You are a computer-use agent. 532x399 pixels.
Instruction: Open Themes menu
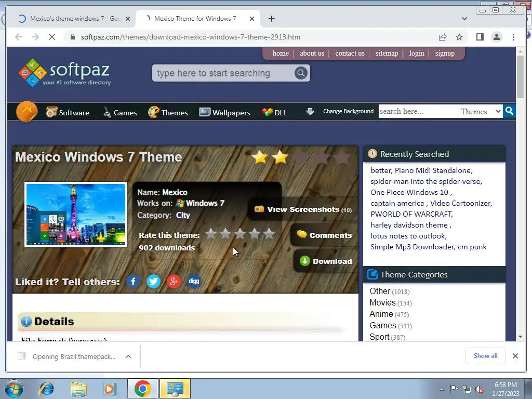[168, 112]
